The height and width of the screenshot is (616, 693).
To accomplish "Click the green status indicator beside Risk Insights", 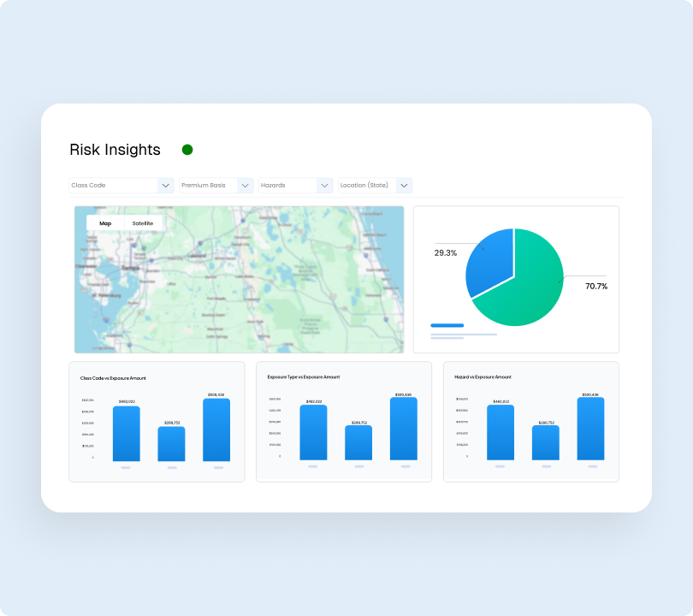I will coord(187,150).
